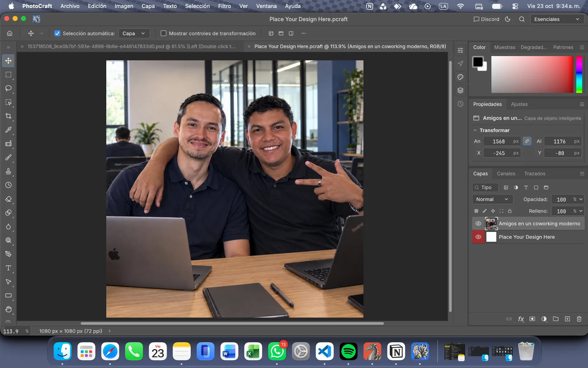Select the Clone Stamp tool
The height and width of the screenshot is (368, 588).
point(9,171)
